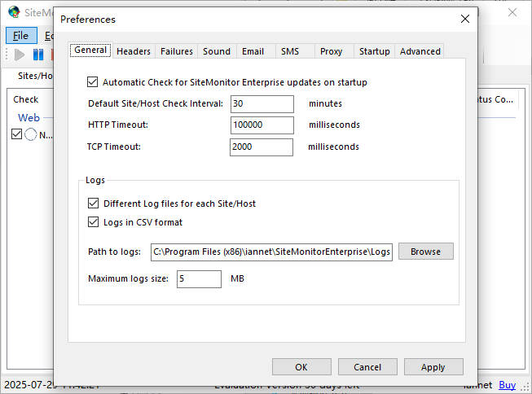Disable Logs in CSV format

pos(92,222)
